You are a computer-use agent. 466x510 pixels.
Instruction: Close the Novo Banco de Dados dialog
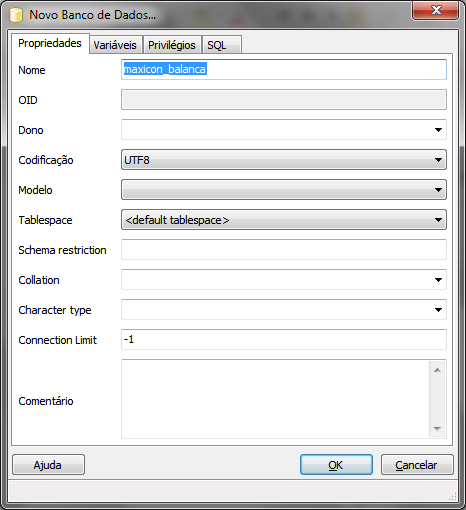[x=435, y=10]
